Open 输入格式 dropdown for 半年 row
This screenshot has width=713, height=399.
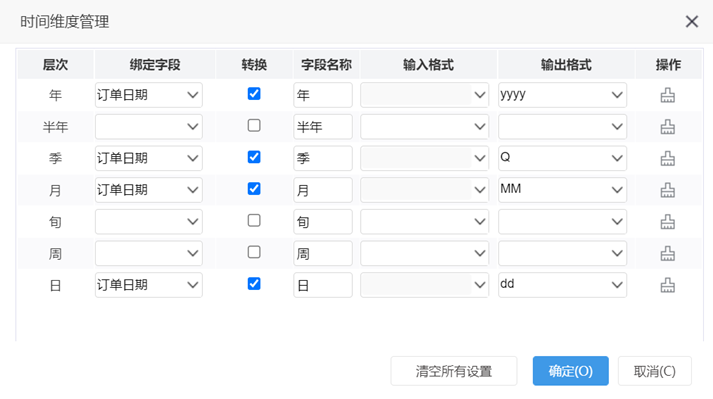click(425, 127)
